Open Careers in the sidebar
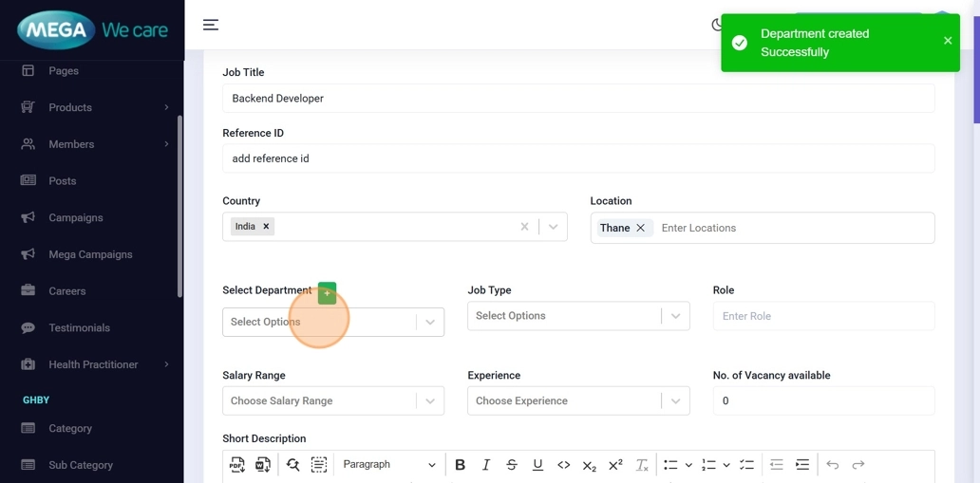 click(67, 291)
